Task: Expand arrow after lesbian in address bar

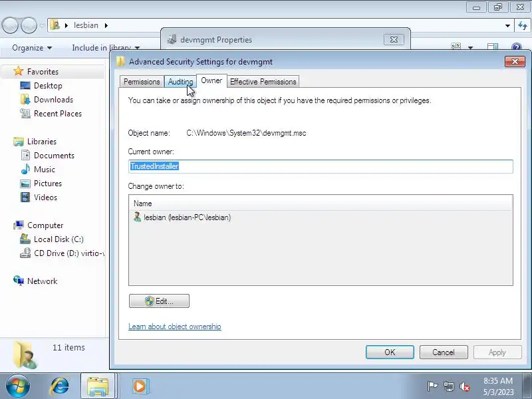Action: point(106,25)
